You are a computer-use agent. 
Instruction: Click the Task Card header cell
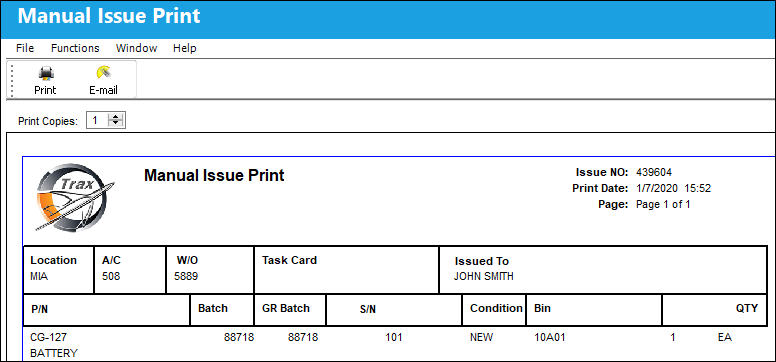[x=346, y=270]
